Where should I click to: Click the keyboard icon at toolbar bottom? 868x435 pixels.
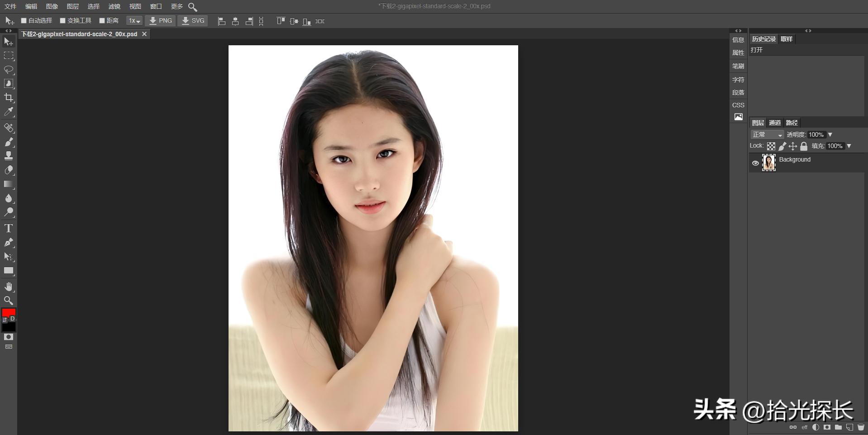[9, 347]
